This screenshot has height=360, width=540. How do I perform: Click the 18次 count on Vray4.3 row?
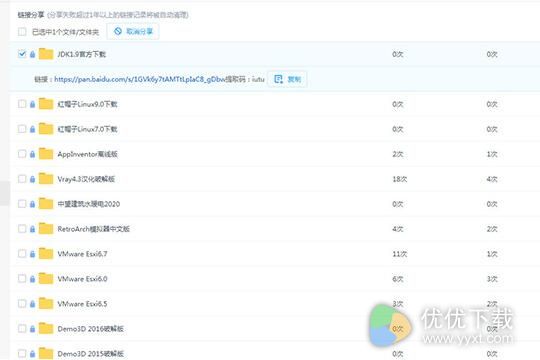(x=400, y=179)
